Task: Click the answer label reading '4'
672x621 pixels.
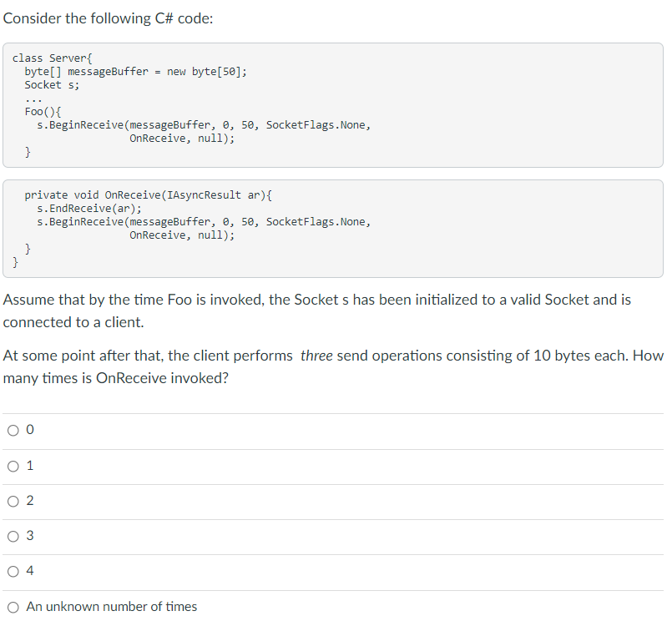Action: point(29,571)
